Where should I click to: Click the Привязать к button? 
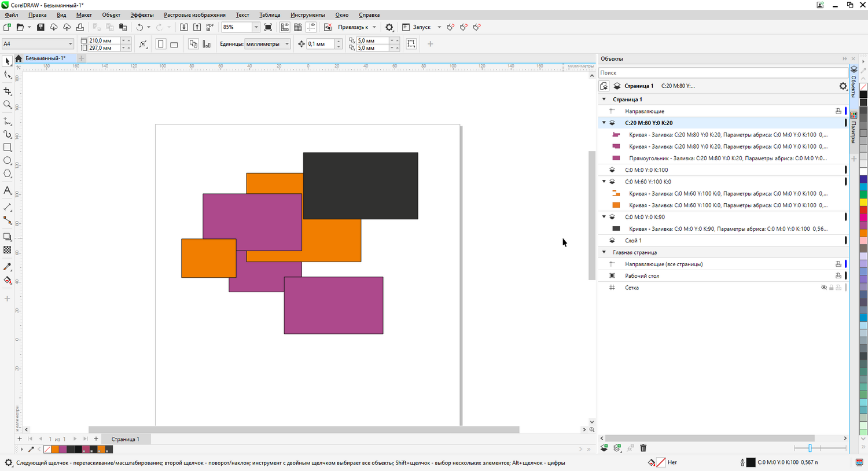point(353,27)
